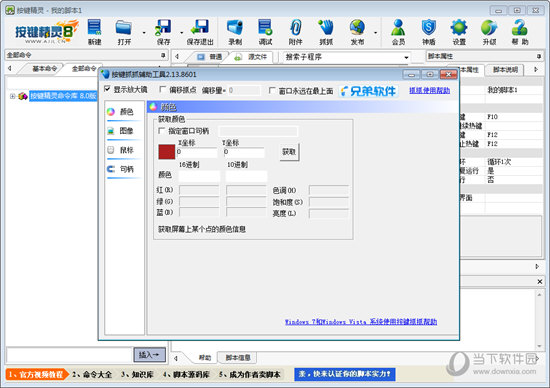Click command input box beside 插入
Viewport: 550px width, 388px height.
(x=69, y=355)
